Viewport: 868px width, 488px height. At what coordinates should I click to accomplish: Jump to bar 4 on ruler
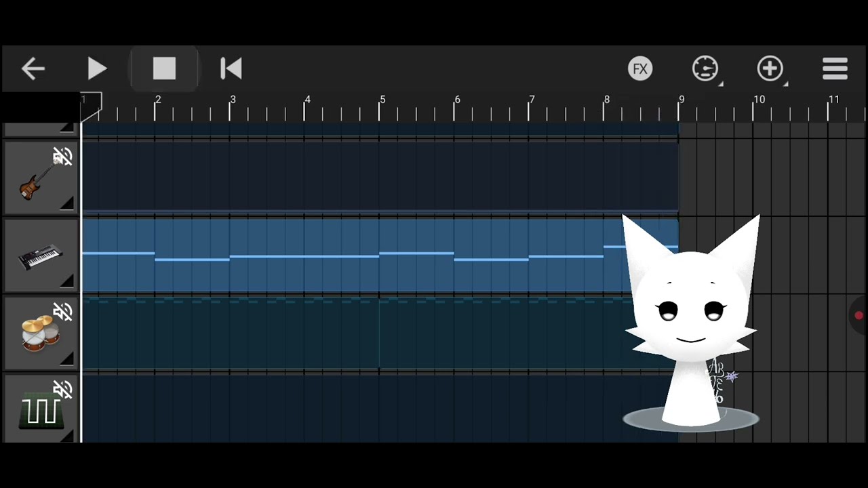click(307, 100)
